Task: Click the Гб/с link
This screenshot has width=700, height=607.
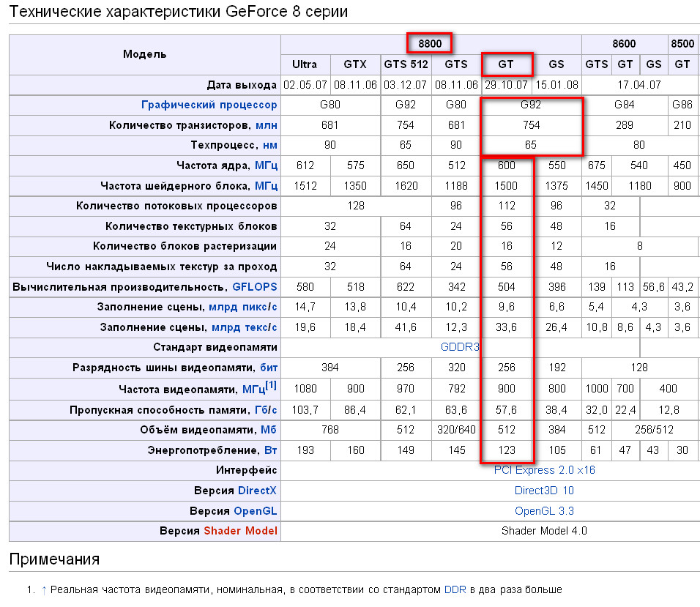Action: (x=266, y=410)
